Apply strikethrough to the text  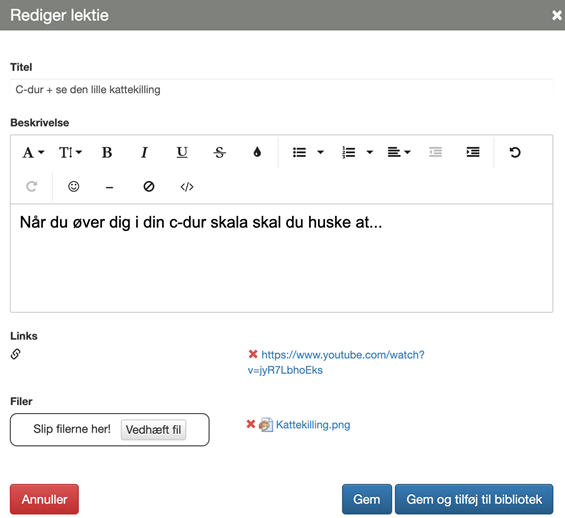tap(219, 152)
